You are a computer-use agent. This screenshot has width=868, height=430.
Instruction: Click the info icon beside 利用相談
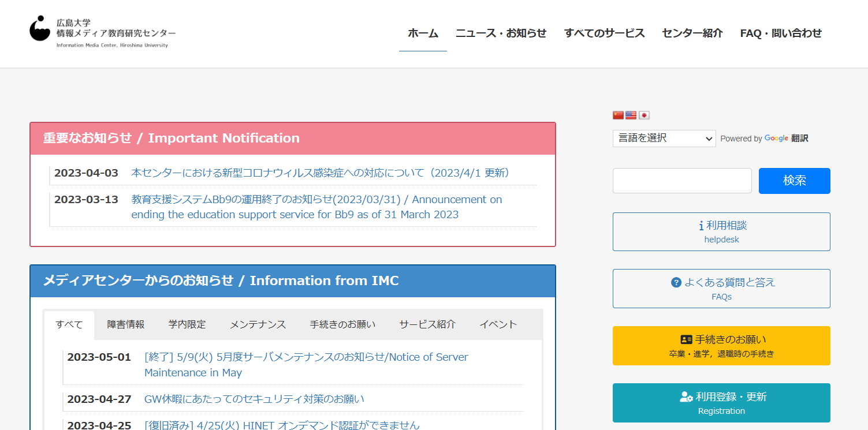(x=701, y=226)
